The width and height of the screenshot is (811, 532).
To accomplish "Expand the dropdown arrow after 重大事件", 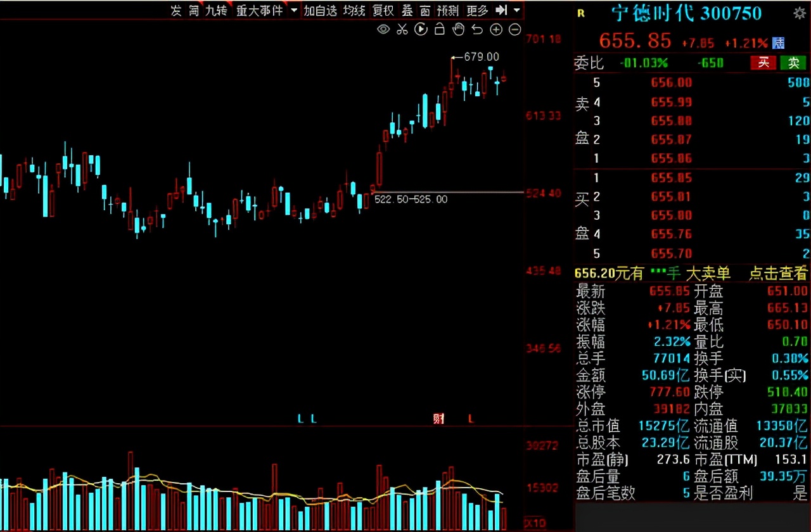I will click(x=293, y=11).
